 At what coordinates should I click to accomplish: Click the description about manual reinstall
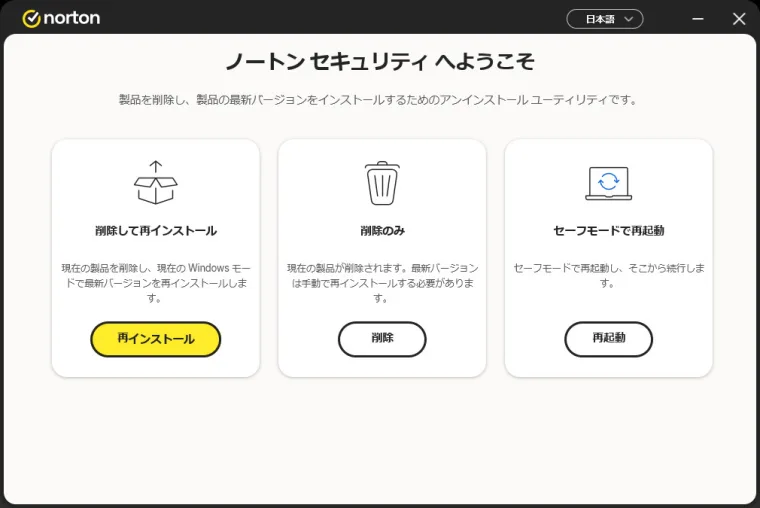tap(382, 283)
